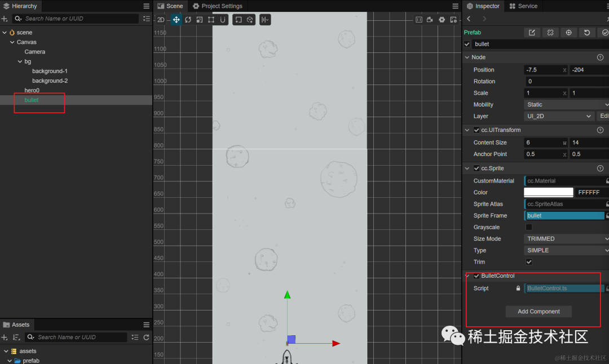Open scene camera settings icon
The width and height of the screenshot is (609, 364).
pyautogui.click(x=430, y=20)
